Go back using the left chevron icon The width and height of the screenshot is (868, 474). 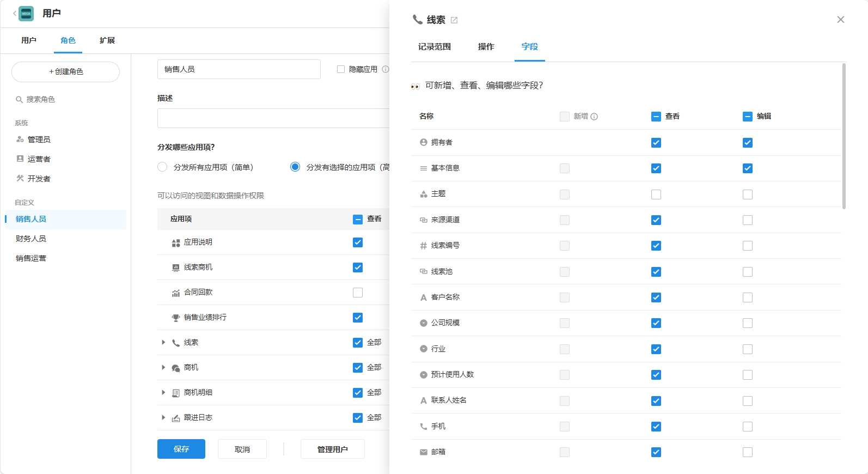tap(15, 14)
